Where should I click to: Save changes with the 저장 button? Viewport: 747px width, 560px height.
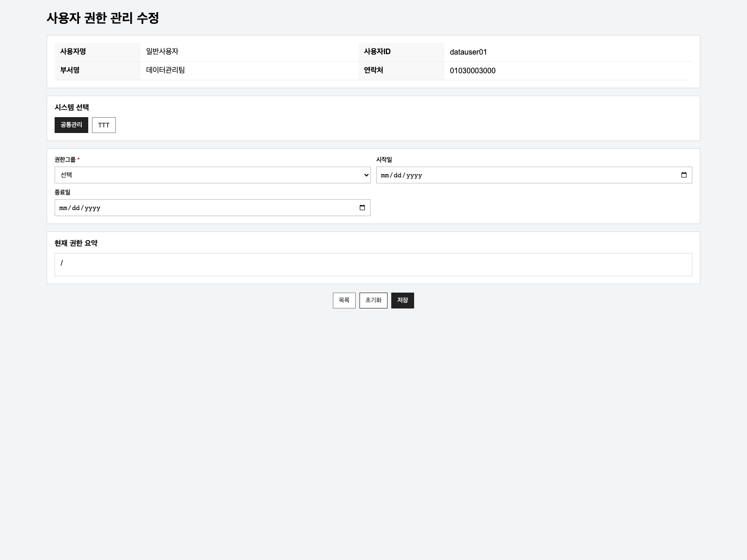[x=402, y=301]
